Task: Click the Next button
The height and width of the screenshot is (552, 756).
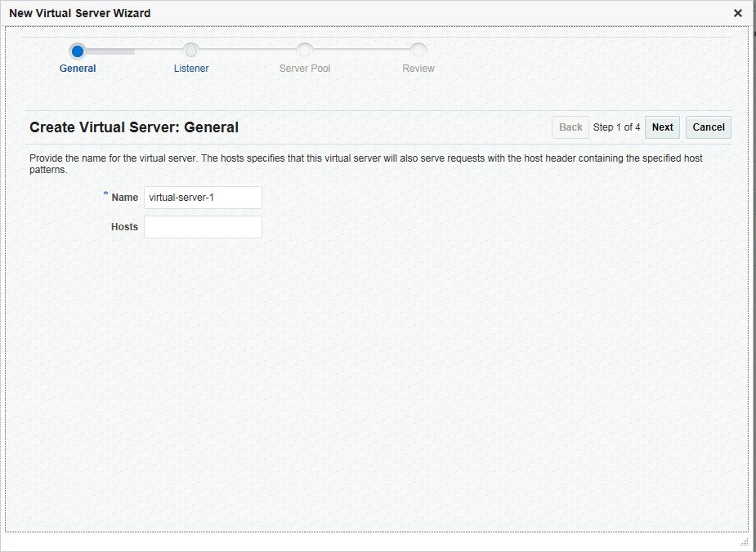Action: tap(663, 127)
